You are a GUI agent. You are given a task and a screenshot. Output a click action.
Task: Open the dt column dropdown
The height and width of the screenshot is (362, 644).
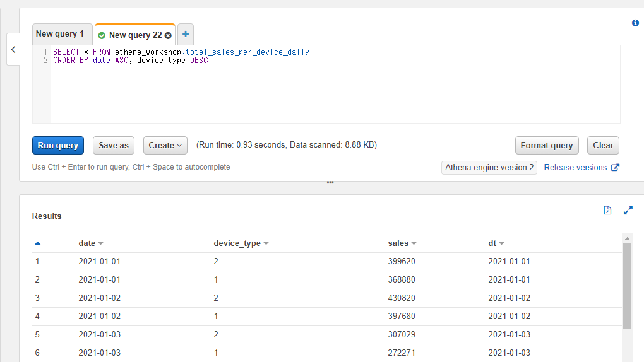501,243
